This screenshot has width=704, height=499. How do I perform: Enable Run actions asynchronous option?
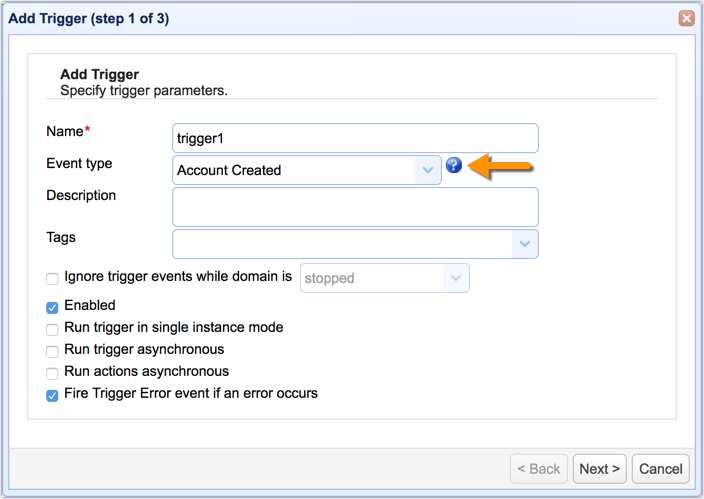[x=52, y=373]
